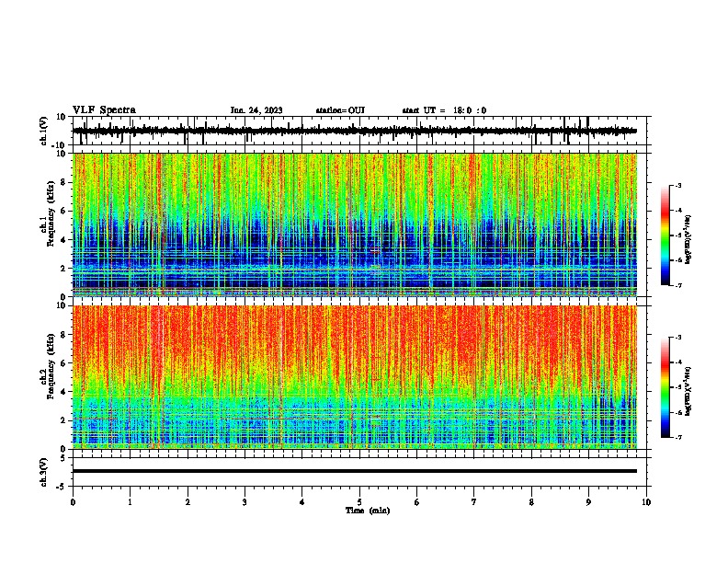Click the ch.2 spectrogram color bar
This screenshot has width=728, height=563.
(x=665, y=387)
